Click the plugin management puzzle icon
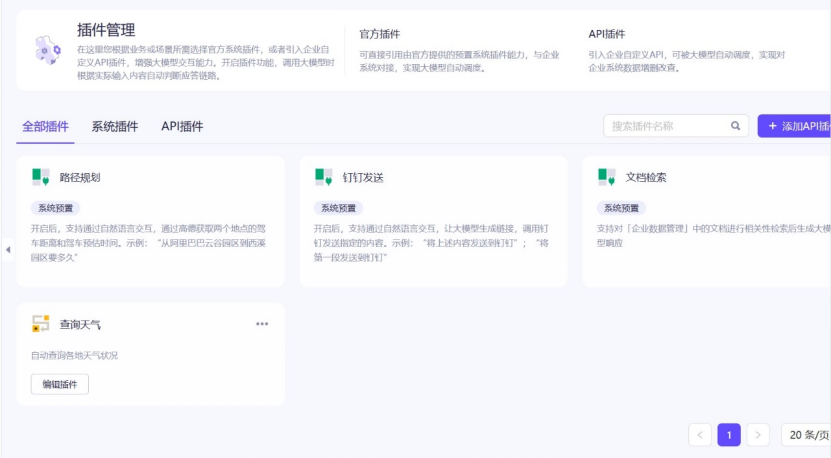Image resolution: width=831 pixels, height=458 pixels. [x=48, y=50]
